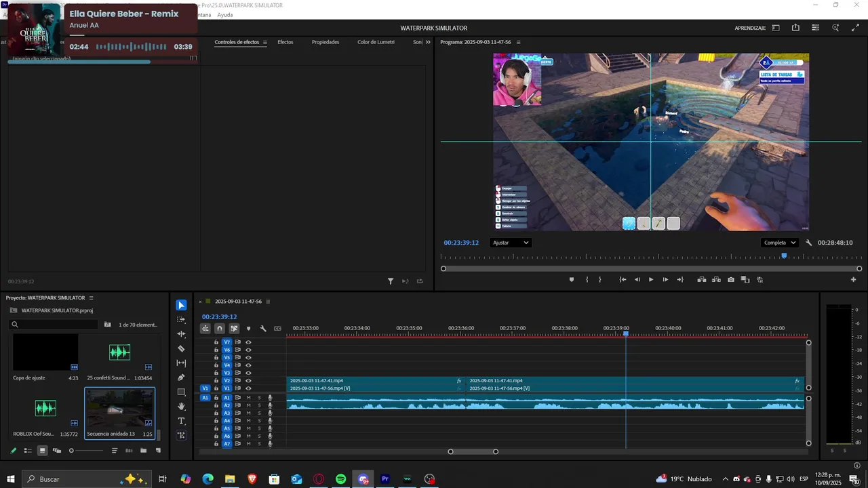Show hidden tray icons chevron

(725, 479)
